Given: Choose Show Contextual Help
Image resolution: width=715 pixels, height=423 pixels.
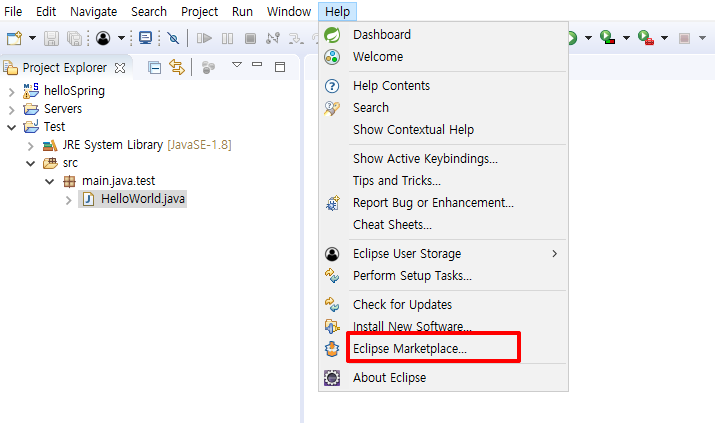Looking at the screenshot, I should click(443, 130).
